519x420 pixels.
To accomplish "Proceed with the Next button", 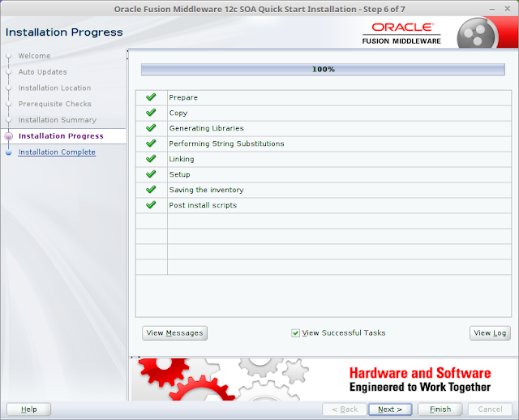I will click(x=390, y=409).
